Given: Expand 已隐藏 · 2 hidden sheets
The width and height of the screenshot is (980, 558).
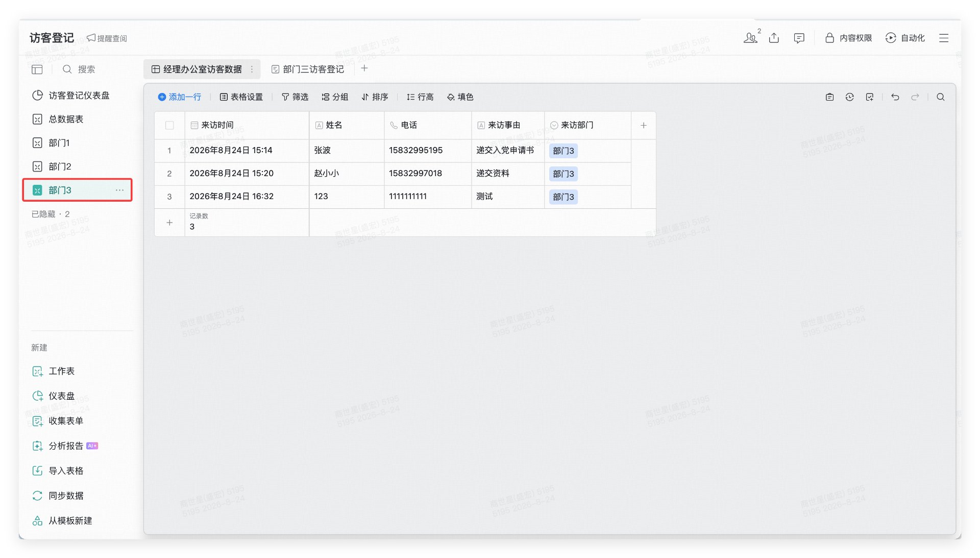Looking at the screenshot, I should pyautogui.click(x=51, y=214).
